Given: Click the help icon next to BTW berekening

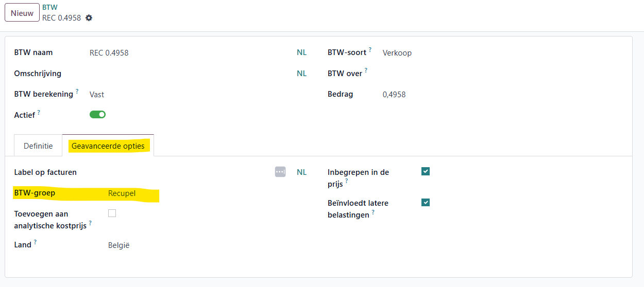Looking at the screenshot, I should pos(77,92).
